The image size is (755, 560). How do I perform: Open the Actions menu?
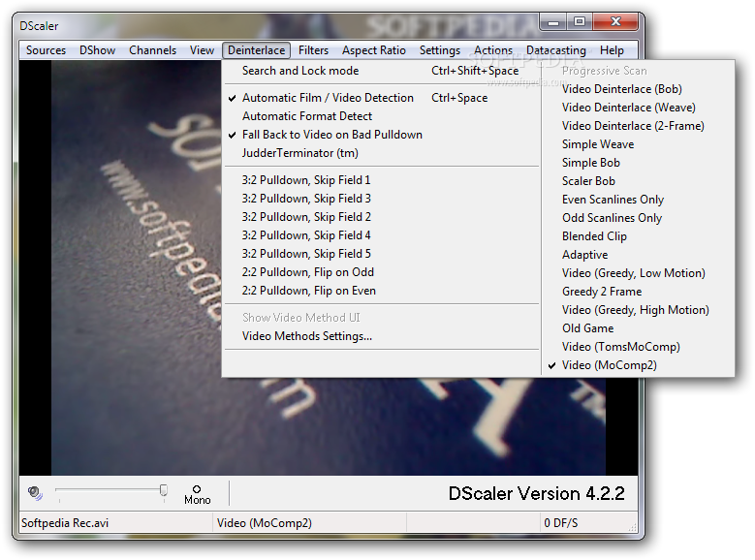pyautogui.click(x=493, y=50)
